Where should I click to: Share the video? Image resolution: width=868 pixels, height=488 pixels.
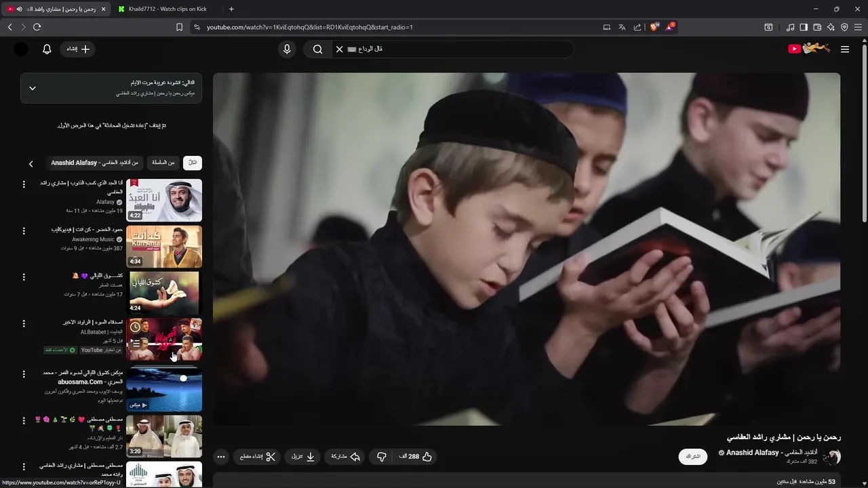[346, 457]
